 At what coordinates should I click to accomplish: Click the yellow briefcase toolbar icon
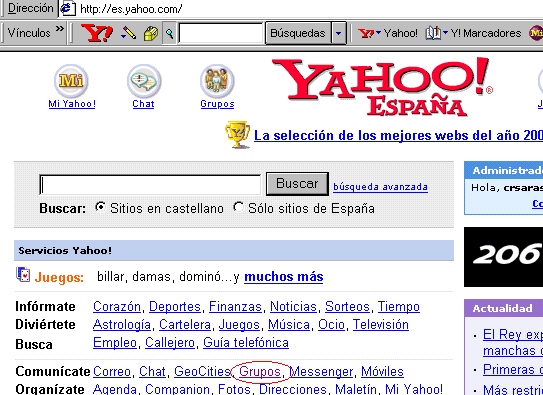(x=151, y=34)
